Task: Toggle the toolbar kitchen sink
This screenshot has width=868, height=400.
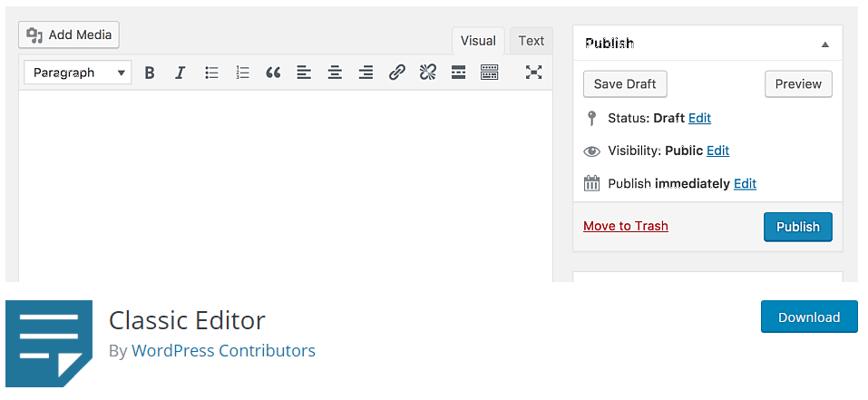Action: pos(490,73)
